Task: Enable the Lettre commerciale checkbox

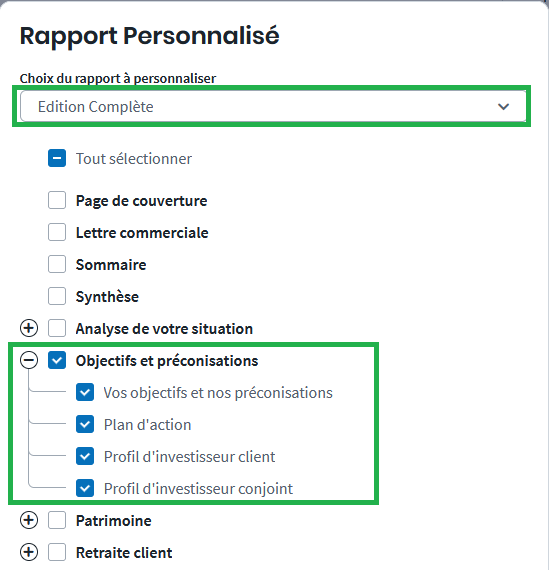Action: tap(57, 232)
